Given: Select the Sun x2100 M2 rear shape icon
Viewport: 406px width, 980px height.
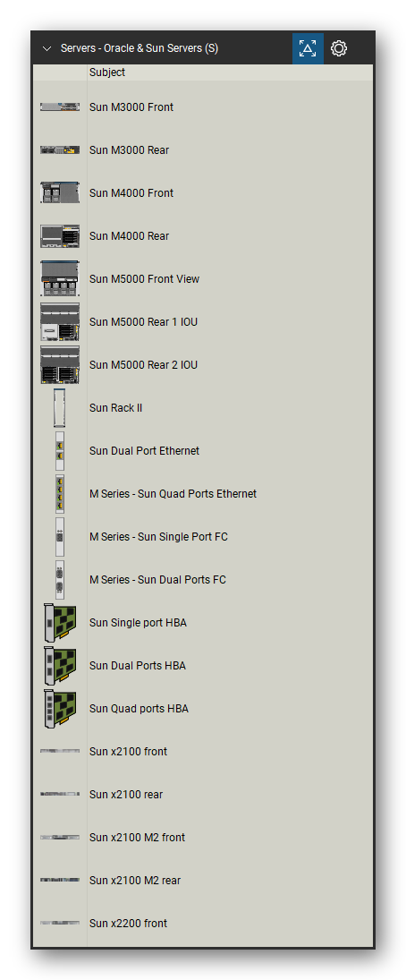Looking at the screenshot, I should pyautogui.click(x=60, y=880).
